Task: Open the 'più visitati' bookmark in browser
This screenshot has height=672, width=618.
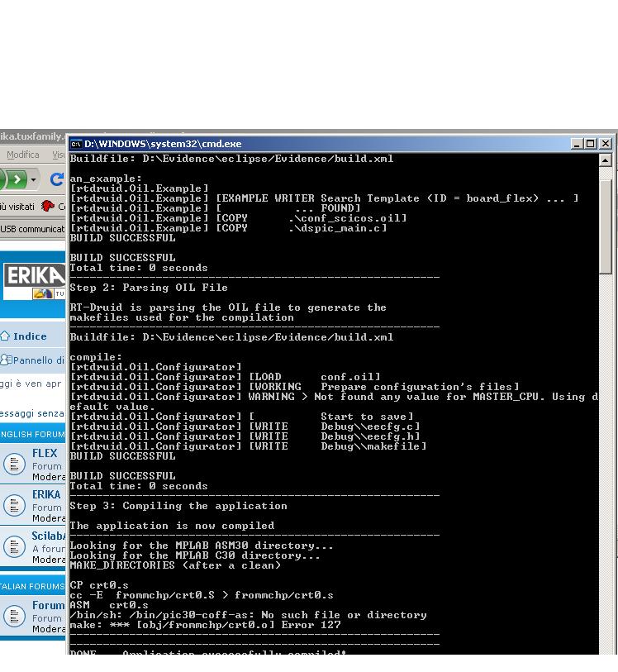Action: [17, 207]
